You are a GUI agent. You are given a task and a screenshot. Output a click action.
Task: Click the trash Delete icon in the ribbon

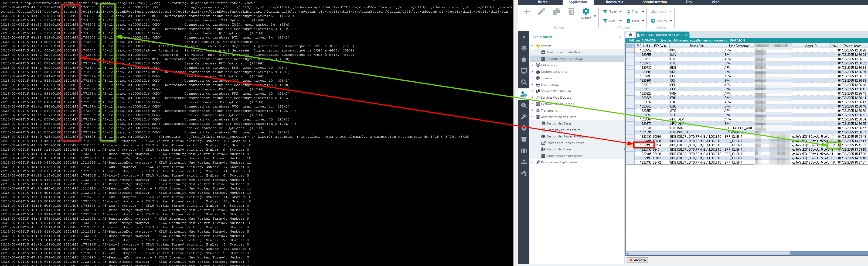pos(571,12)
